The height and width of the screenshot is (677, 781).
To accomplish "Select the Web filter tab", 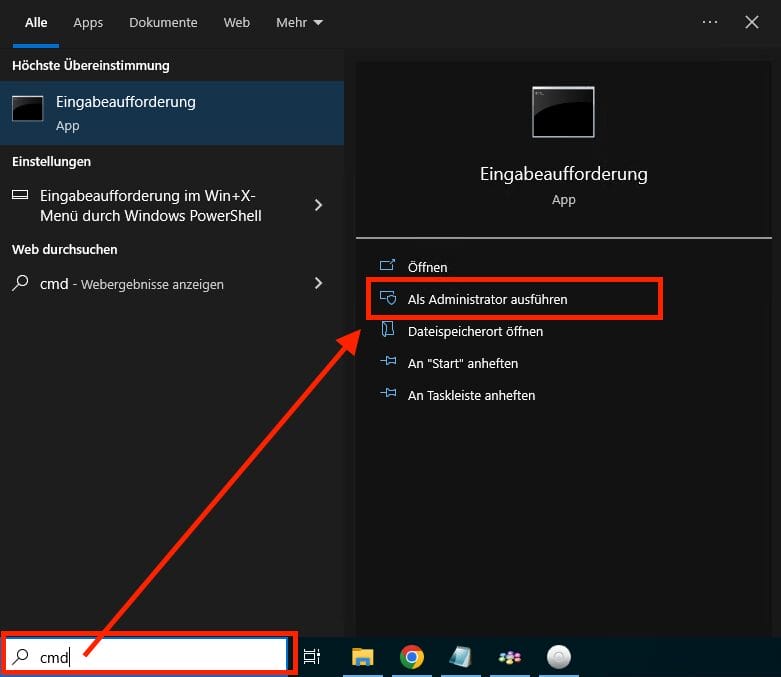I will point(237,22).
